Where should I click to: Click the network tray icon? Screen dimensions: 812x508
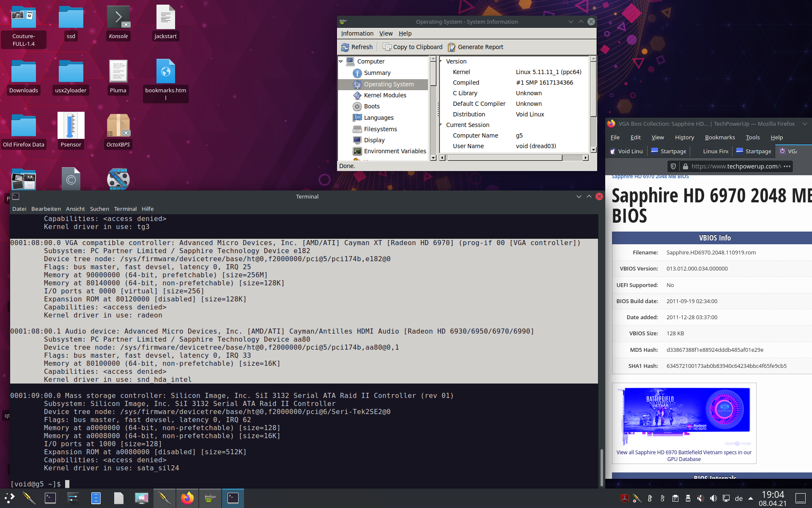(726, 498)
